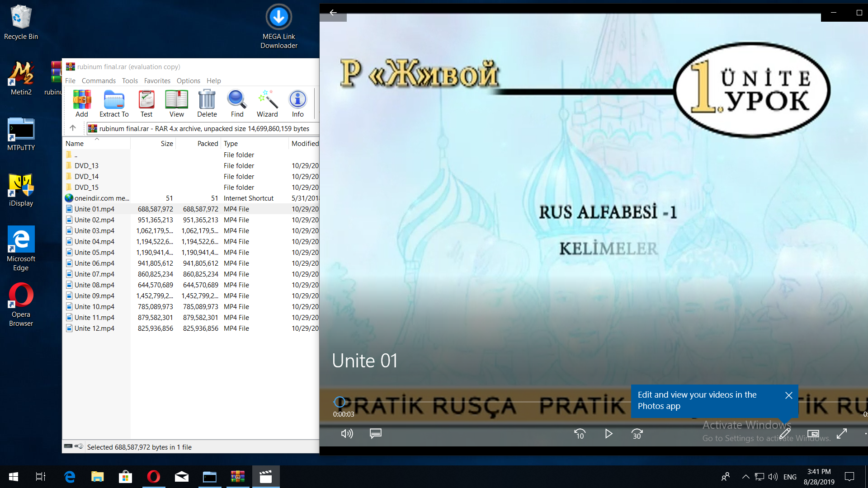Viewport: 868px width, 488px height.
Task: Open the View toolbar icon
Action: [x=176, y=103]
